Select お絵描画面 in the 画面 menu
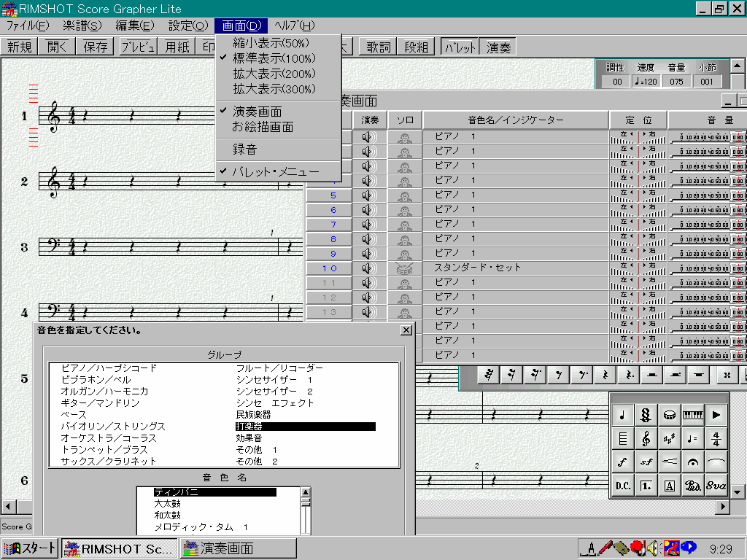This screenshot has height=560, width=747. (x=279, y=127)
